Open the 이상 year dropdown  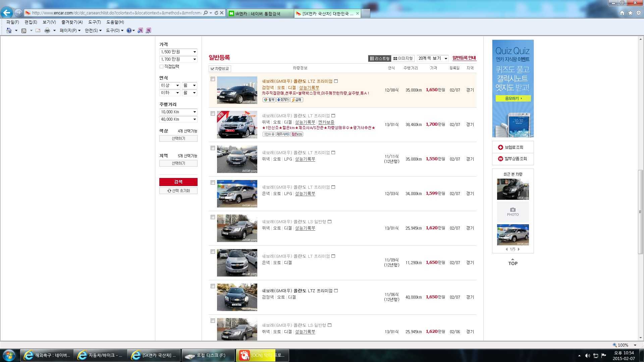(170, 85)
